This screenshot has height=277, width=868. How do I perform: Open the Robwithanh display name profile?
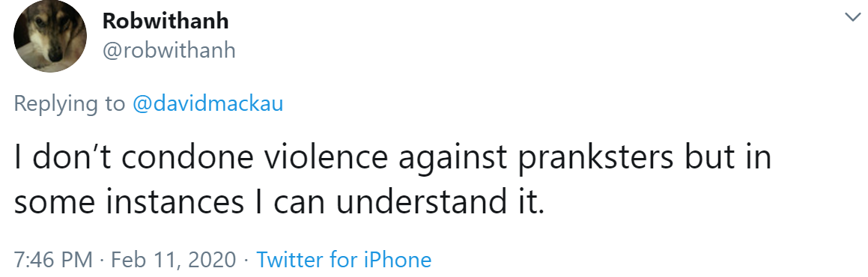click(166, 22)
